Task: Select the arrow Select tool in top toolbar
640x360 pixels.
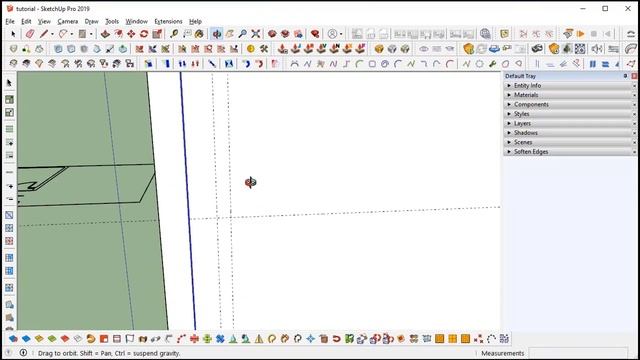Action: pyautogui.click(x=13, y=34)
